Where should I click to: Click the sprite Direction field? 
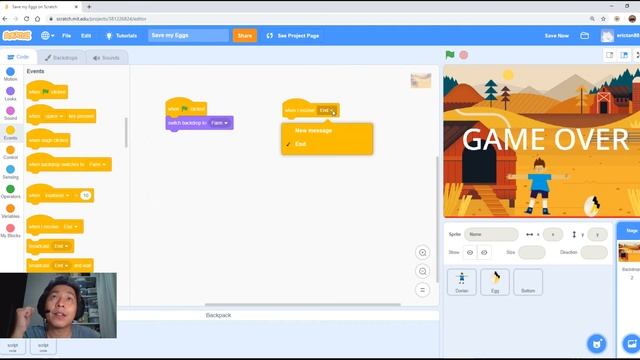[594, 253]
